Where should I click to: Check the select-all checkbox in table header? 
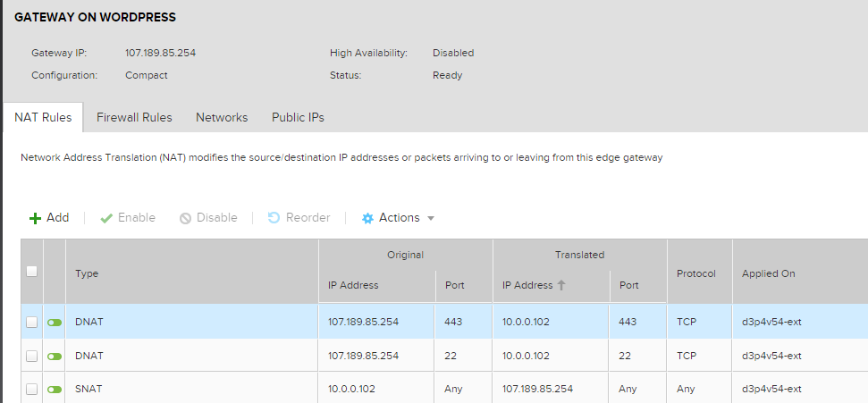coord(31,272)
